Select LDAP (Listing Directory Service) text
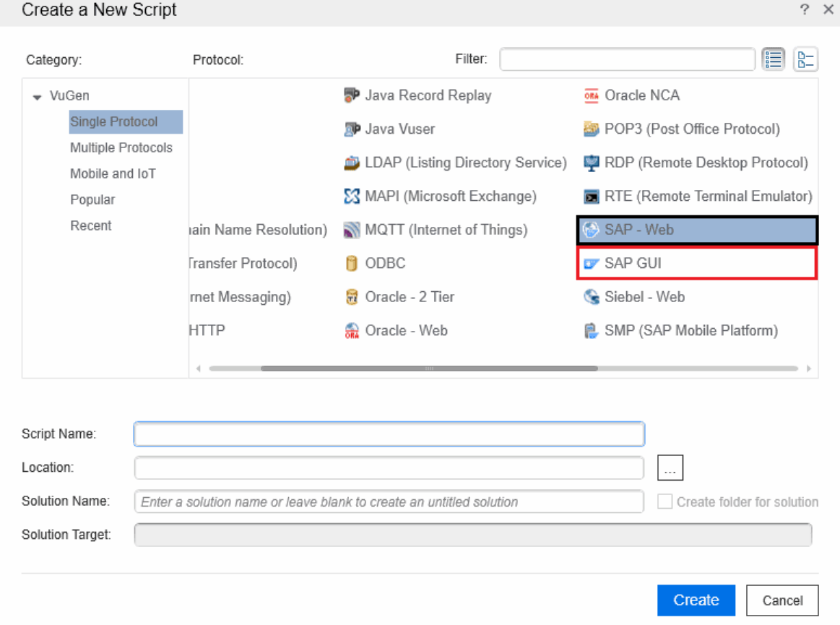The image size is (840, 625). (x=466, y=163)
